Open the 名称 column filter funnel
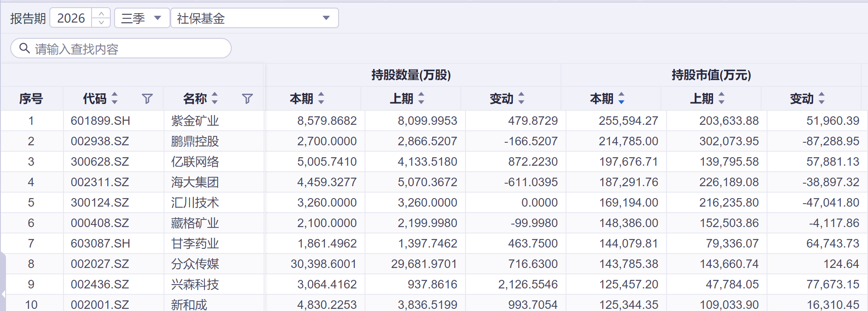868x311 pixels. pyautogui.click(x=247, y=99)
